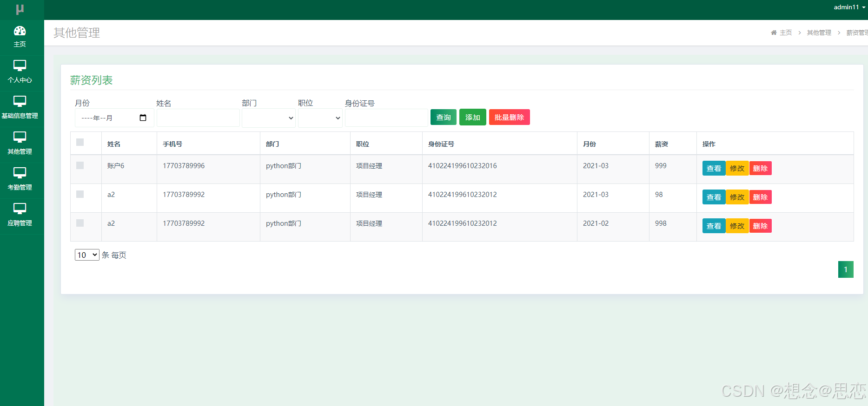Viewport: 868px width, 406px height.
Task: Click the 个人中心 monitor icon
Action: click(20, 65)
